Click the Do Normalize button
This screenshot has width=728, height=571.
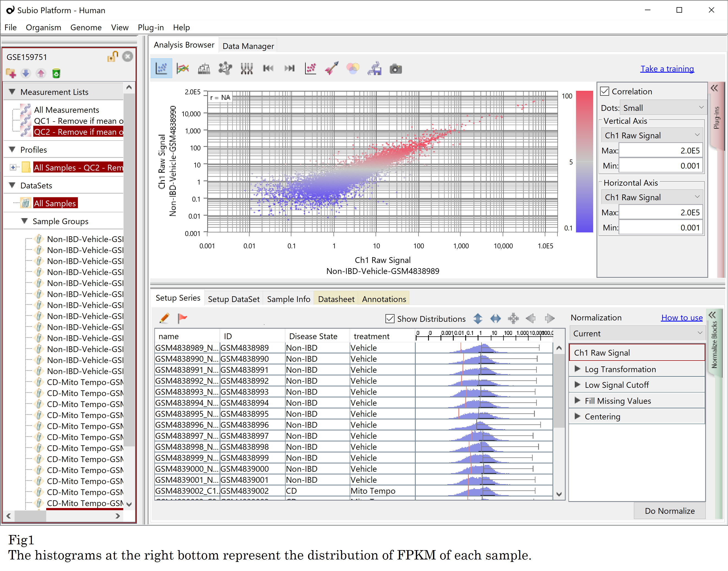coord(668,511)
